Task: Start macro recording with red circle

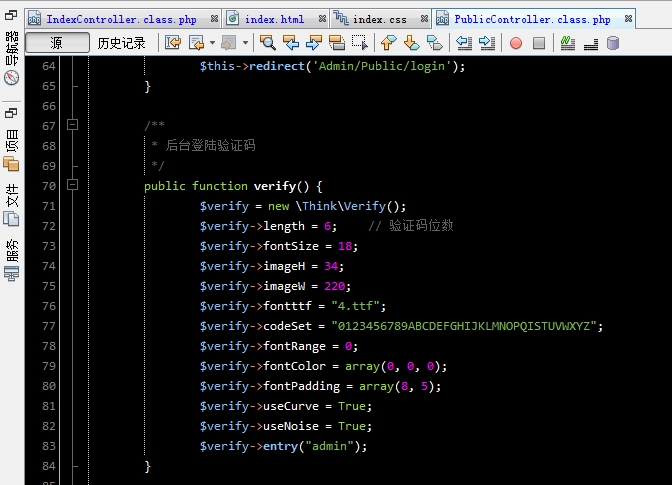Action: click(516, 42)
